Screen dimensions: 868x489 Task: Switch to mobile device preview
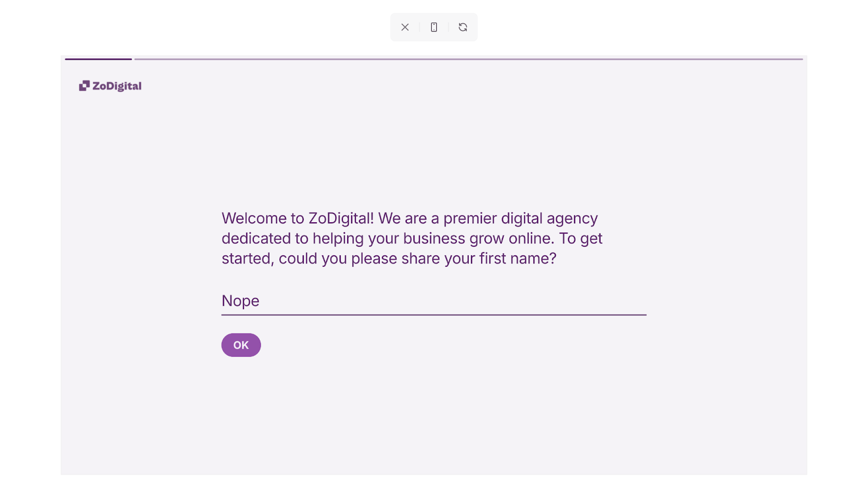pyautogui.click(x=434, y=27)
